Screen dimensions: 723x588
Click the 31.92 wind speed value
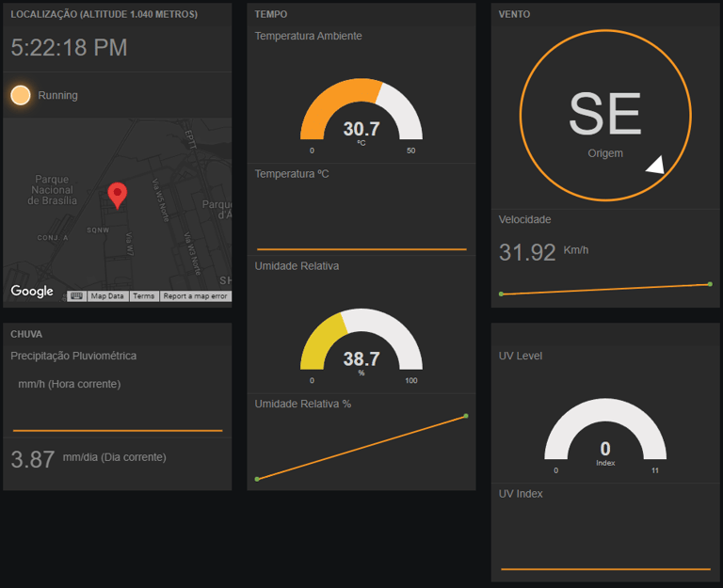coord(527,252)
